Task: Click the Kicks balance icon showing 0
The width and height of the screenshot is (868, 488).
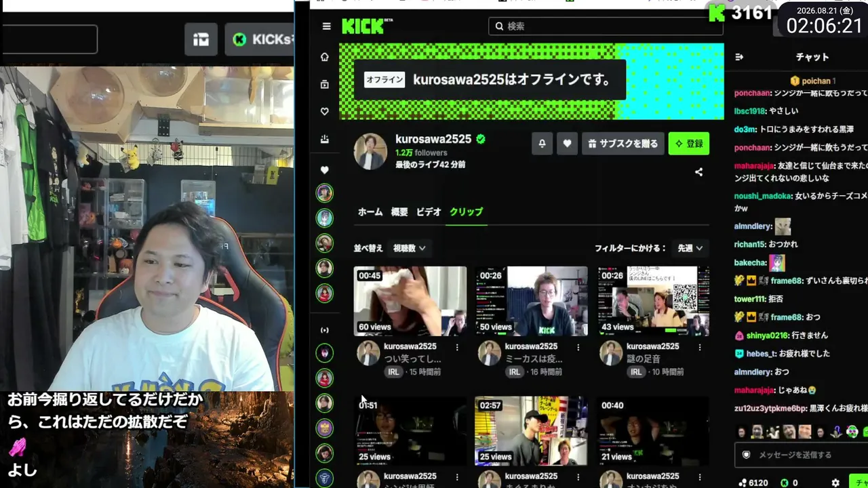Action: pyautogui.click(x=785, y=483)
